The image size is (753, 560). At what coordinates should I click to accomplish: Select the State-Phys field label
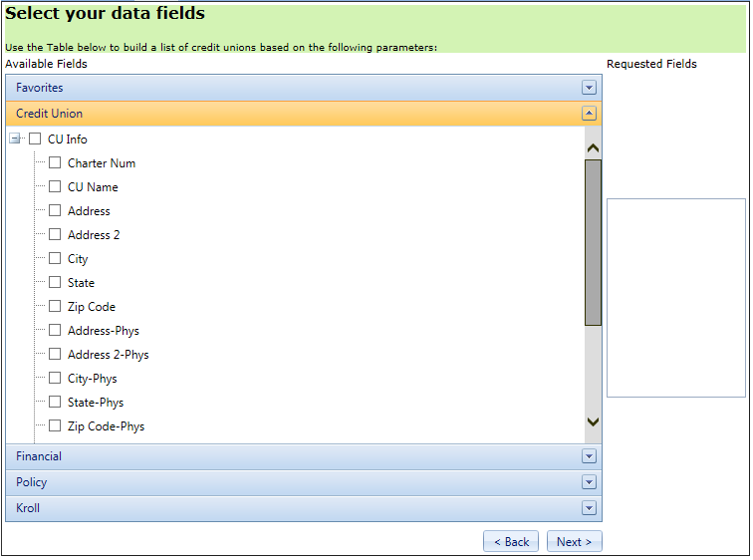pyautogui.click(x=96, y=403)
